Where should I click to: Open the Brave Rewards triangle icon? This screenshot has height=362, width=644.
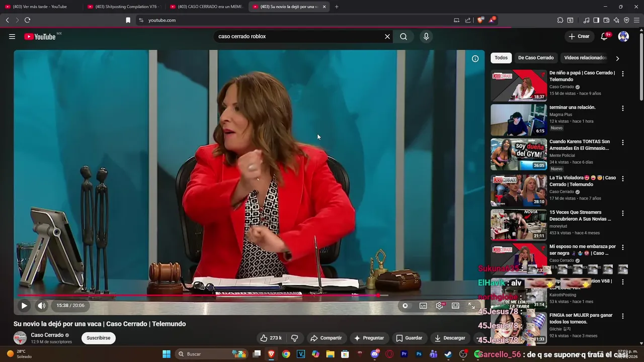[x=492, y=20]
